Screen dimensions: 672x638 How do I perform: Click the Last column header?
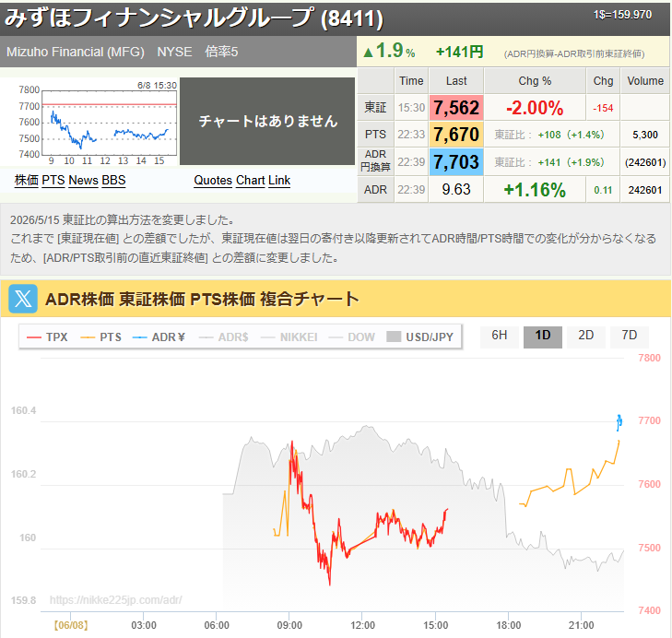click(x=456, y=80)
